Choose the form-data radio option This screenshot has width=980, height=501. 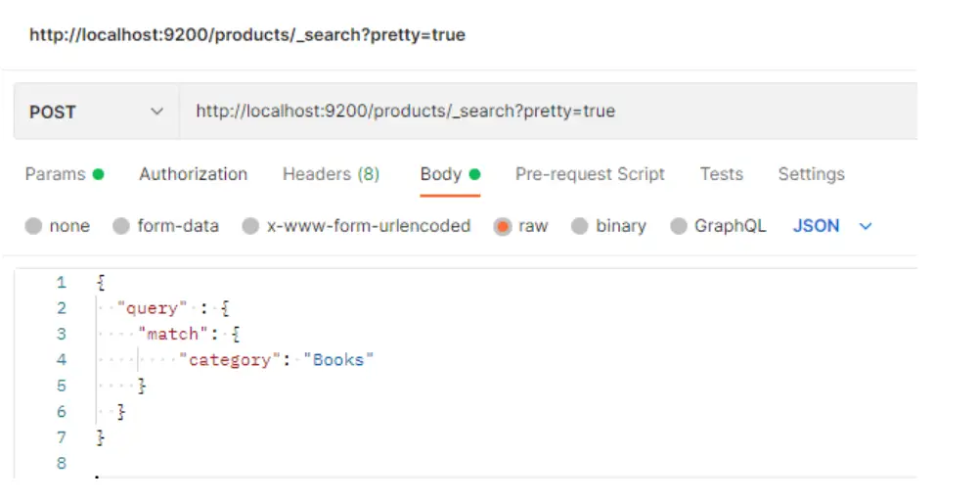(121, 226)
